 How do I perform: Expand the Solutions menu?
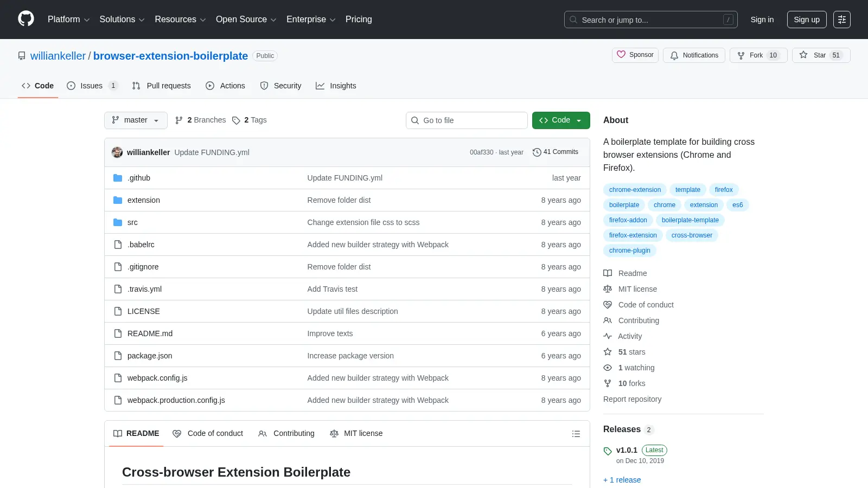[122, 20]
